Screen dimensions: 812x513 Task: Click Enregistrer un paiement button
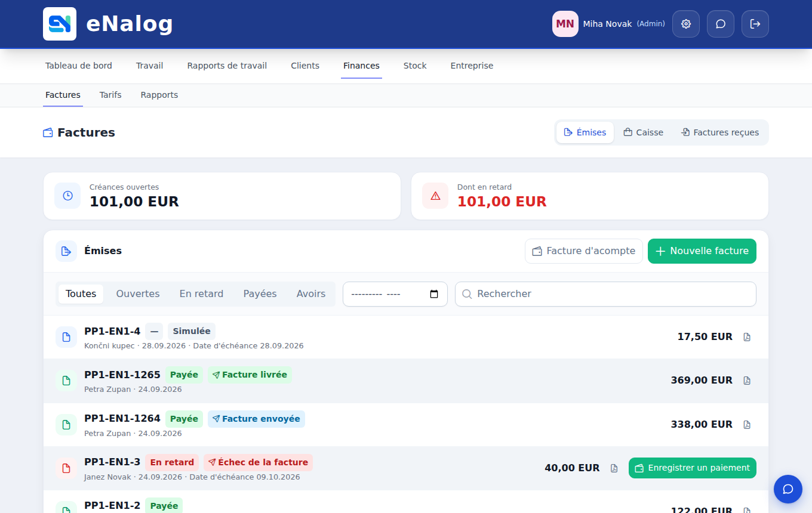pos(693,468)
